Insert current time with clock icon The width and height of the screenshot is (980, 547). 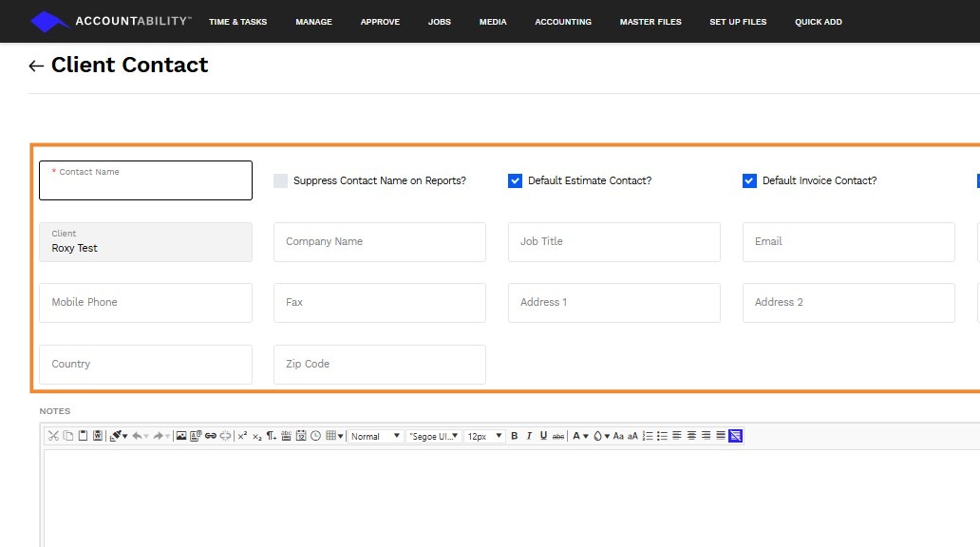tap(315, 436)
